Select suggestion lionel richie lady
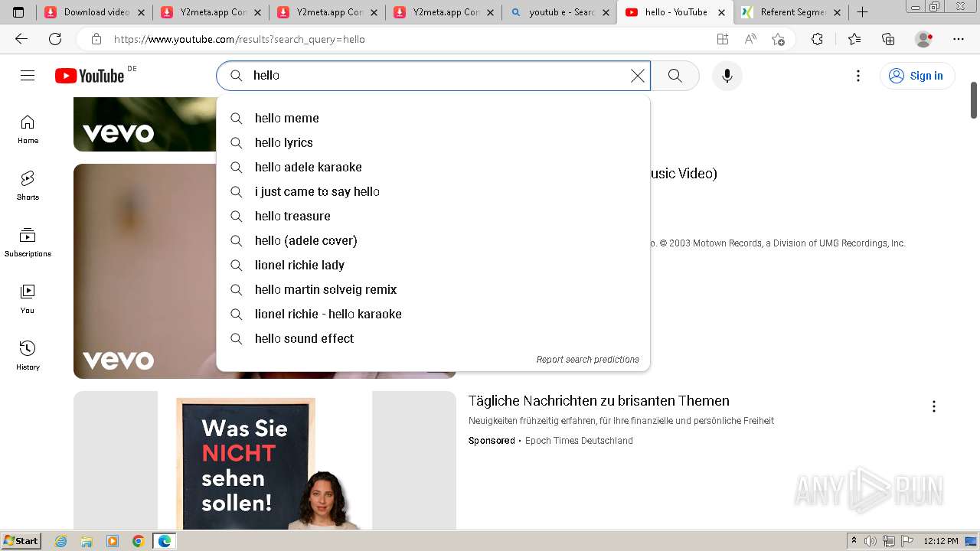Image resolution: width=980 pixels, height=551 pixels. pos(433,265)
